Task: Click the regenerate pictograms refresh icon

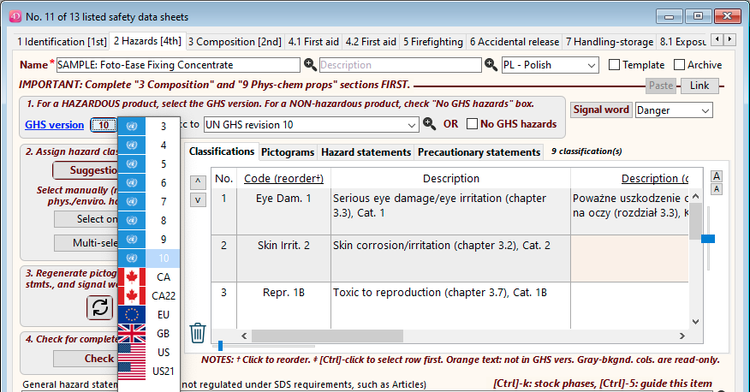Action: [99, 307]
